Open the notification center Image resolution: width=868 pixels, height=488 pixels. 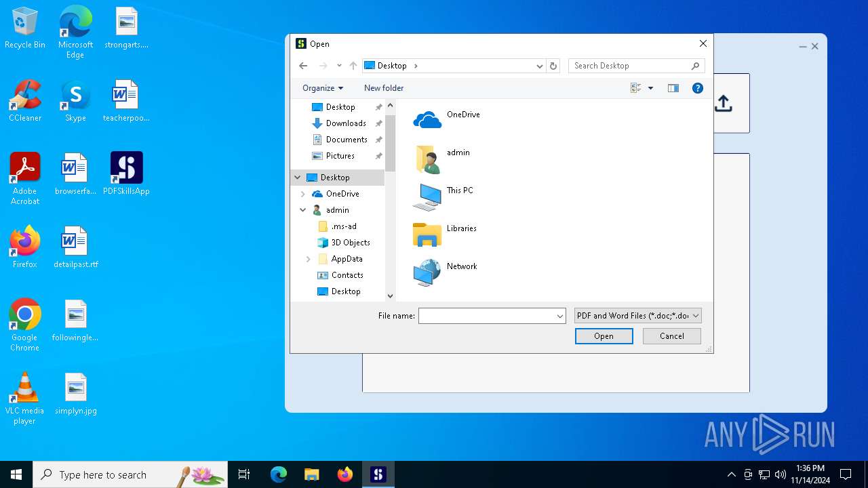(846, 474)
